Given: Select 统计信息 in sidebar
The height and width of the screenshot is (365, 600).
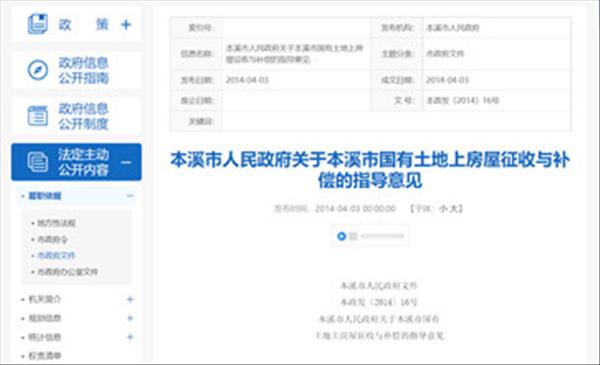Looking at the screenshot, I should (x=45, y=337).
